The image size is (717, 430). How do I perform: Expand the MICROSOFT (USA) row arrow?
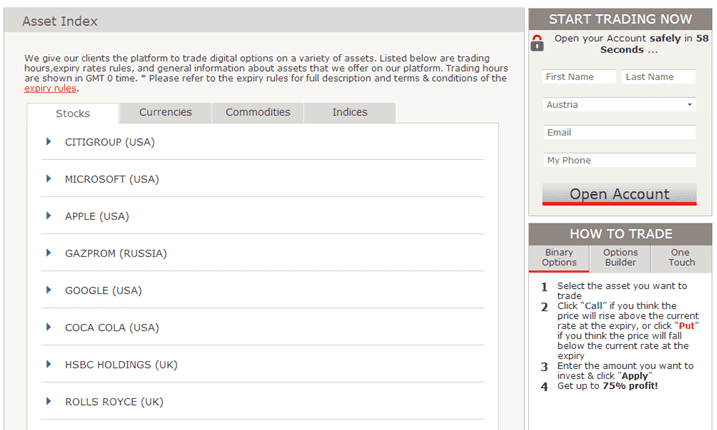[x=48, y=179]
